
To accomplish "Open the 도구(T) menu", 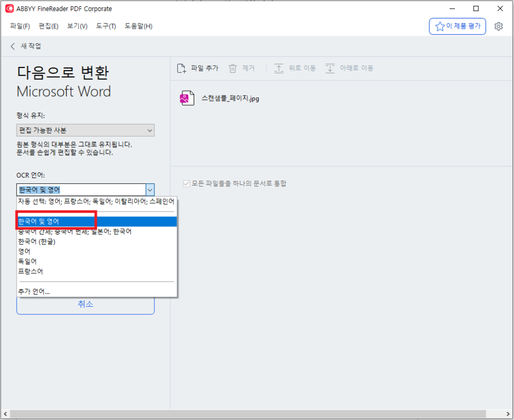I will tap(106, 26).
